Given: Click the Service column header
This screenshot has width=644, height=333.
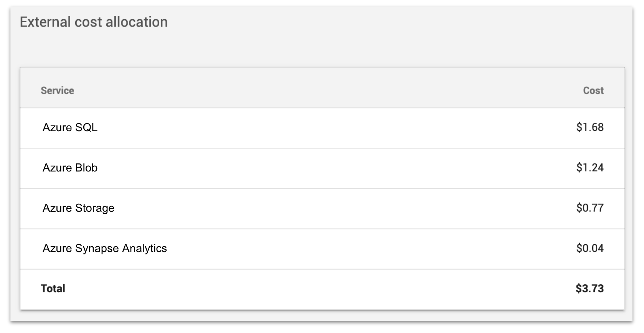Looking at the screenshot, I should 57,91.
